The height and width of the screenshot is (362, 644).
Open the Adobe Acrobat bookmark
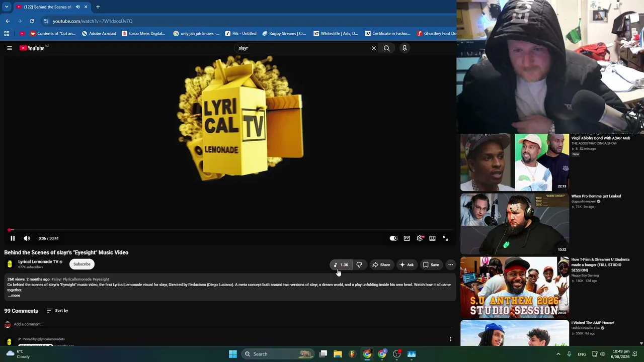pos(99,34)
